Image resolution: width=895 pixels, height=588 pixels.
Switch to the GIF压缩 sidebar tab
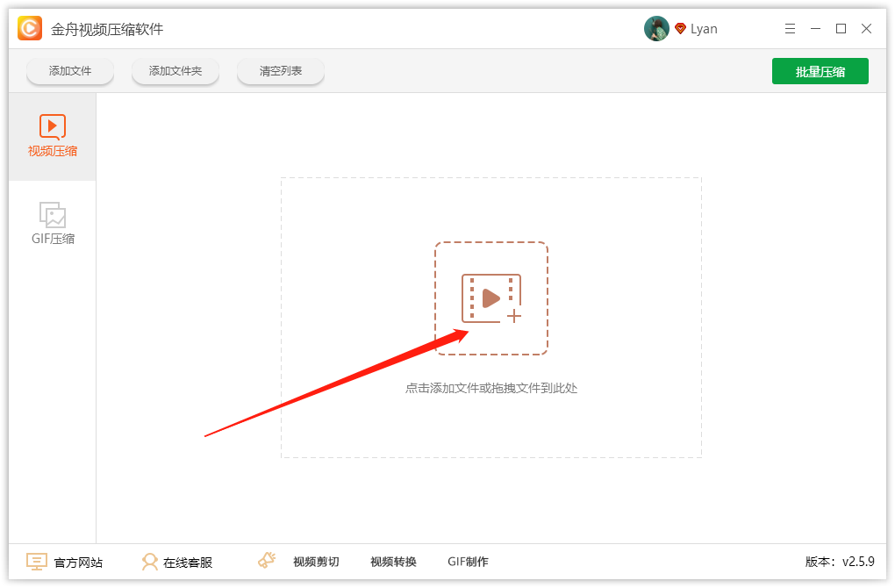coord(53,224)
